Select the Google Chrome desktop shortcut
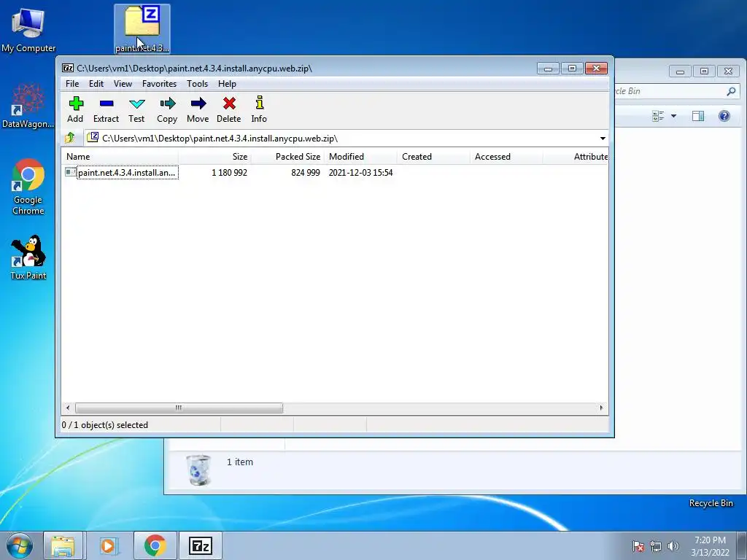Viewport: 747px width, 560px height. (x=28, y=187)
